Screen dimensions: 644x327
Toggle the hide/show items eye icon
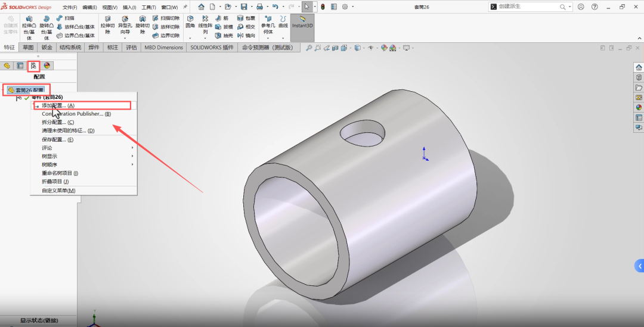coord(370,48)
